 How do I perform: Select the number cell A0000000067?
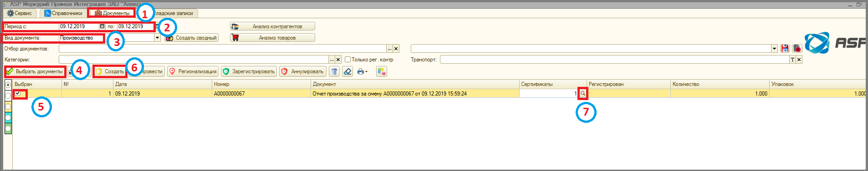[x=261, y=94]
